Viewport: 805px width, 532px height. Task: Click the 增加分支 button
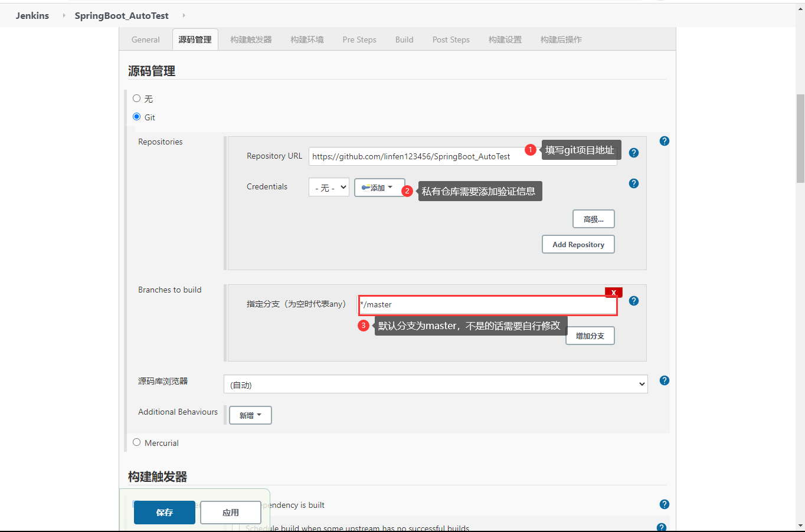click(x=590, y=336)
